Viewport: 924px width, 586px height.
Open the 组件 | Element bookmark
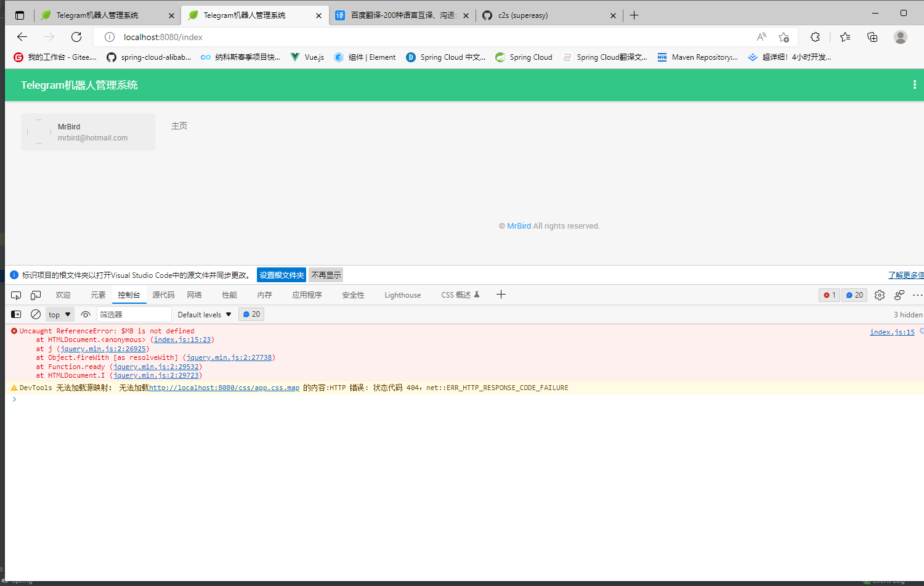(x=365, y=57)
